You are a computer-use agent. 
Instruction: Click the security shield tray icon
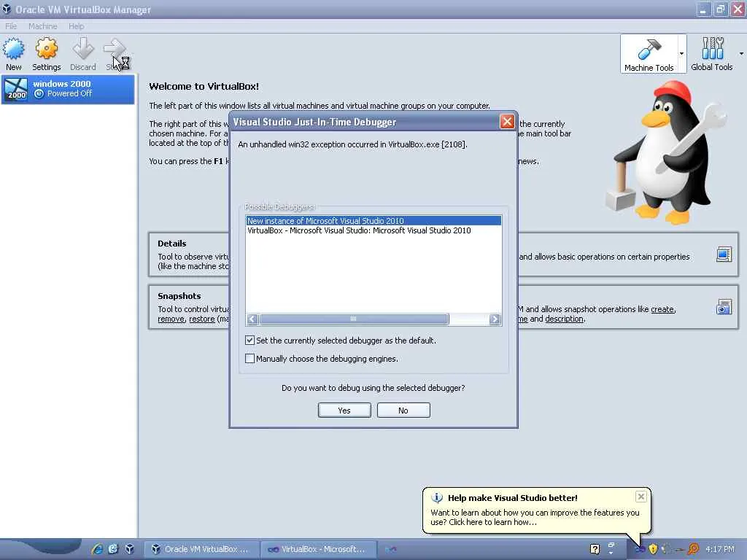(x=653, y=549)
